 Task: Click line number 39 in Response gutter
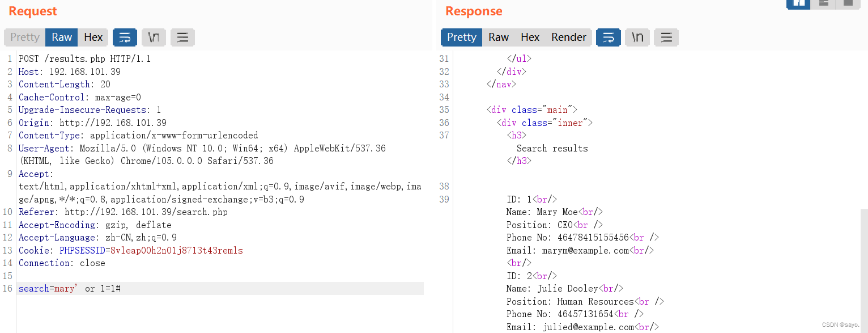(x=444, y=200)
